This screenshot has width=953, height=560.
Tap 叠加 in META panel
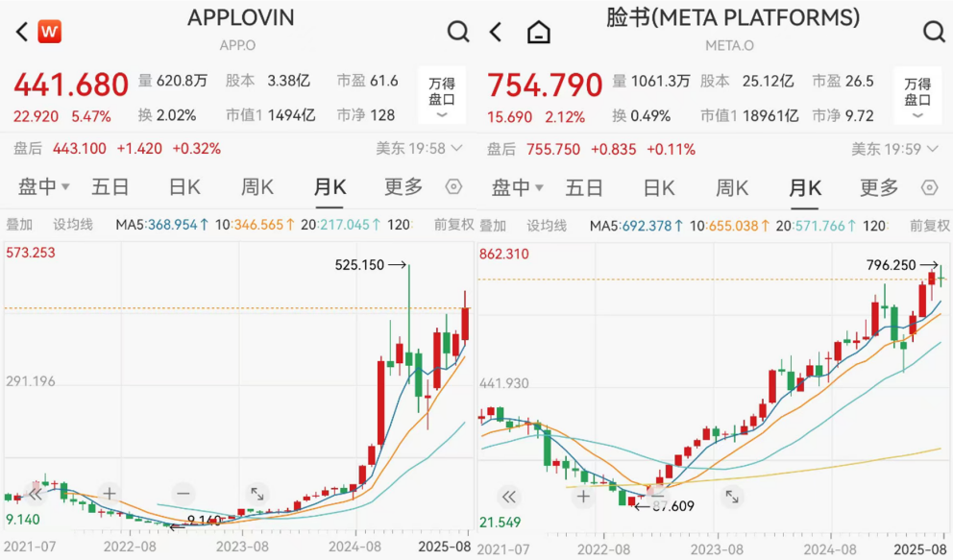click(x=493, y=226)
